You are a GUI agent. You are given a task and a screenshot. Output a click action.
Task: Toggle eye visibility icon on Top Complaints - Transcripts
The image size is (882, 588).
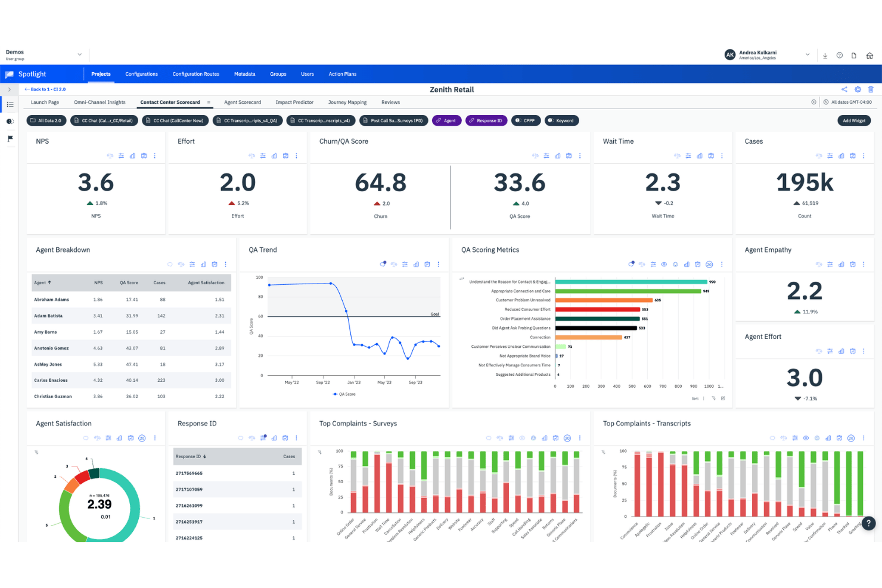coord(806,438)
